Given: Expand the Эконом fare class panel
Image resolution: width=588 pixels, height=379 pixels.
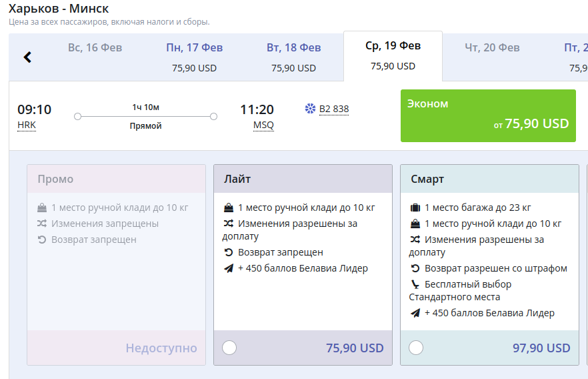Looking at the screenshot, I should point(487,115).
